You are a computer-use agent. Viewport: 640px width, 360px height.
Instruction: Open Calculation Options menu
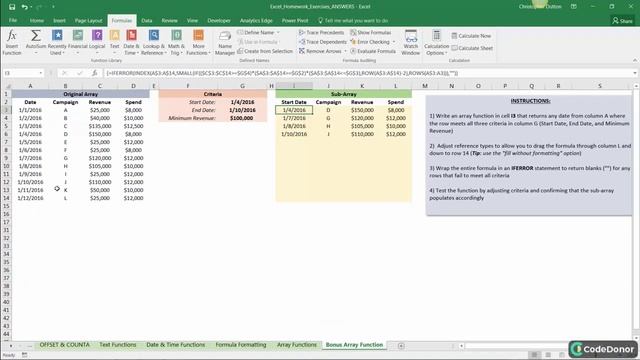[436, 42]
